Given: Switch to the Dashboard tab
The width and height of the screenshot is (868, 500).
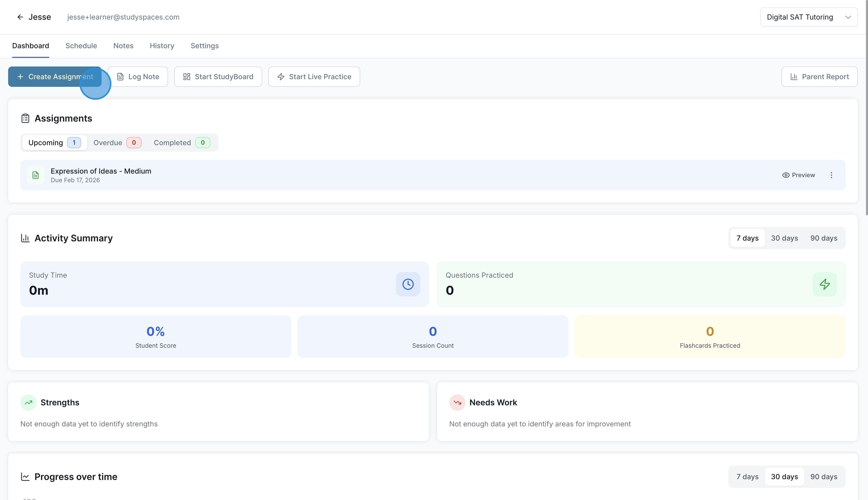Looking at the screenshot, I should 30,46.
